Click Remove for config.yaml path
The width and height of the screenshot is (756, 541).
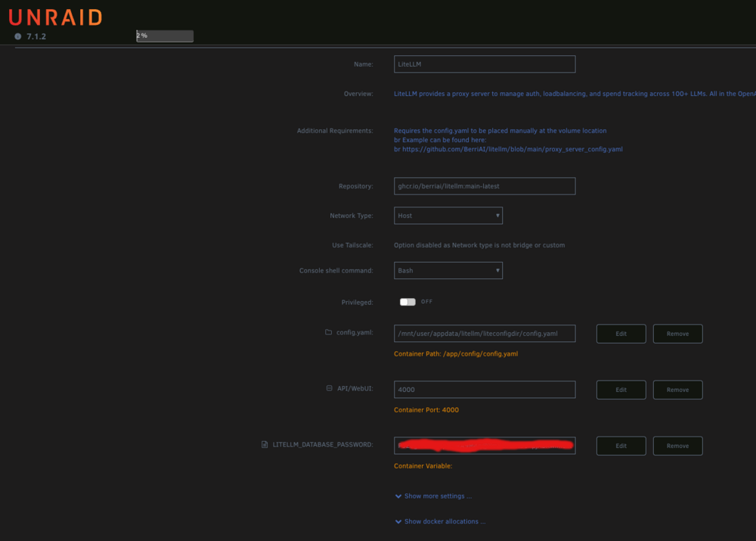[x=677, y=334]
